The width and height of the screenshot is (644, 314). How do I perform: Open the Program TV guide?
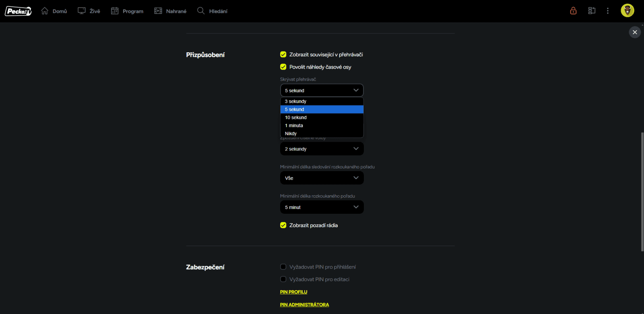[127, 11]
